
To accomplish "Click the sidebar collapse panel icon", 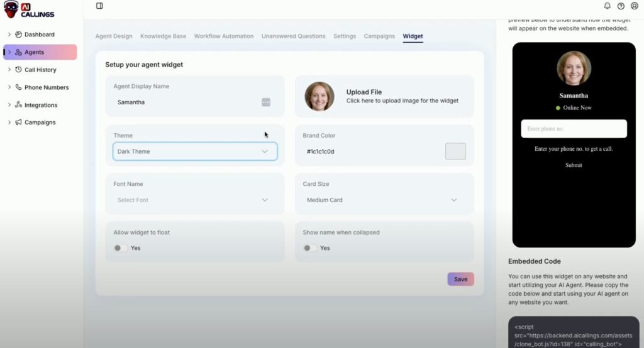I will coord(99,6).
